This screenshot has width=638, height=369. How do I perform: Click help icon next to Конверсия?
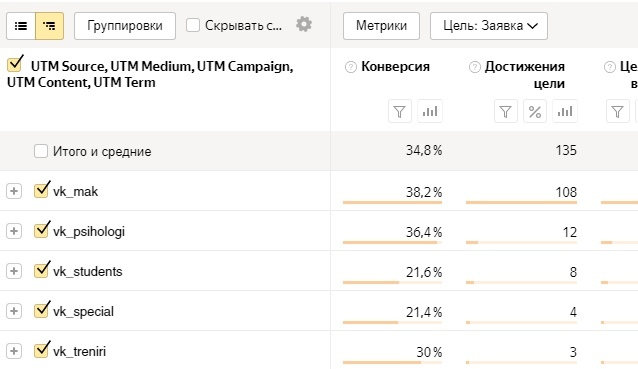click(350, 67)
